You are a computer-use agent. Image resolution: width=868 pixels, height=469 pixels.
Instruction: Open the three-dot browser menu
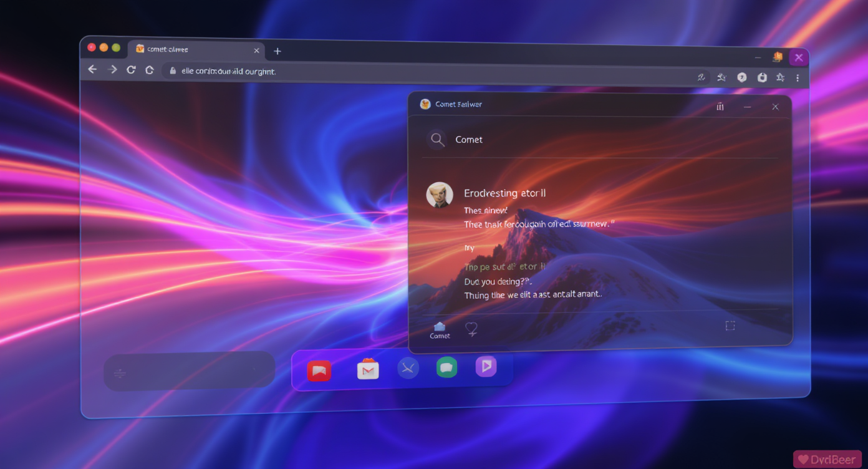798,78
